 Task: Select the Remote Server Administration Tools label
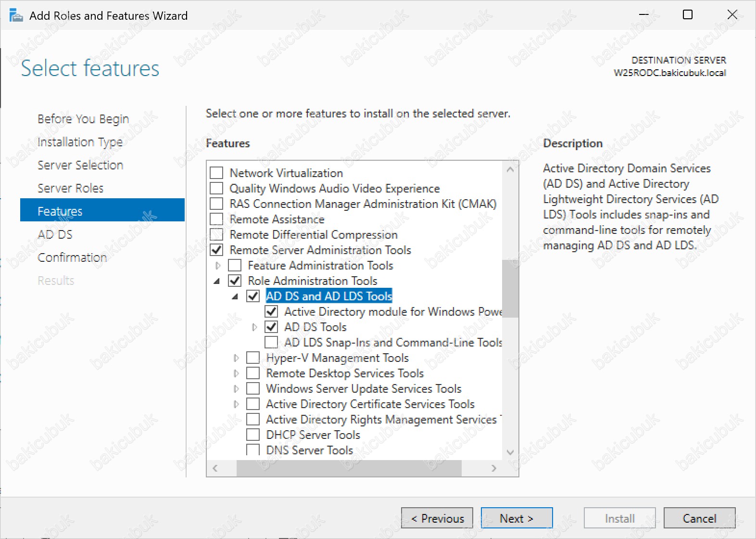pyautogui.click(x=320, y=250)
